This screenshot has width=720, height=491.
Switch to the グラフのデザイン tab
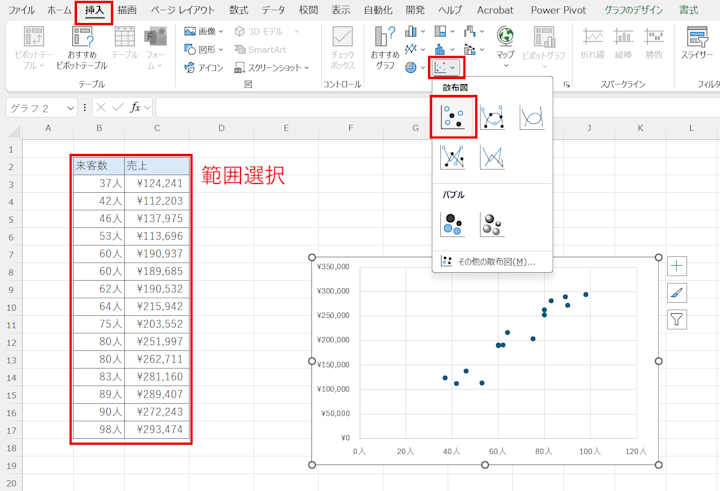pyautogui.click(x=634, y=10)
